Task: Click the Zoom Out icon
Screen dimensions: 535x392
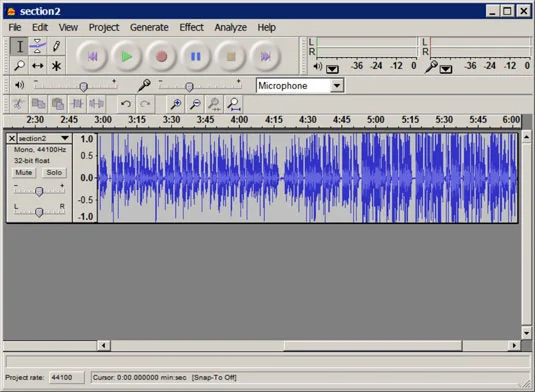Action: pyautogui.click(x=195, y=104)
